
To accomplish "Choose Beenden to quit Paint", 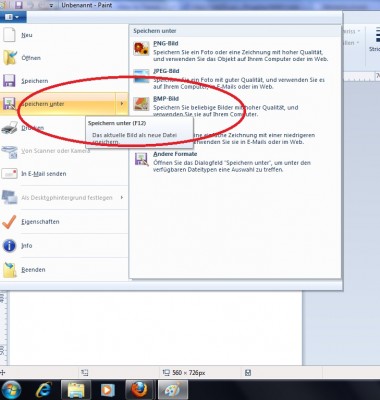I will 64,270.
